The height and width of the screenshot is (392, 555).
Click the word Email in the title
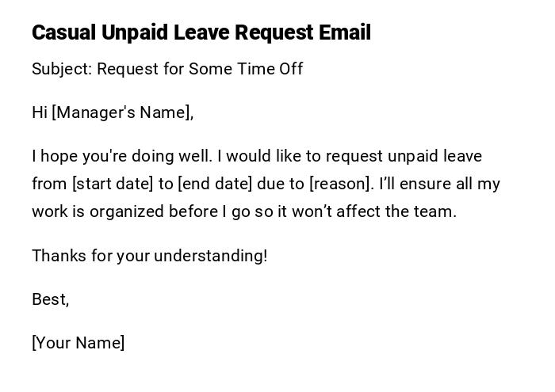point(344,32)
